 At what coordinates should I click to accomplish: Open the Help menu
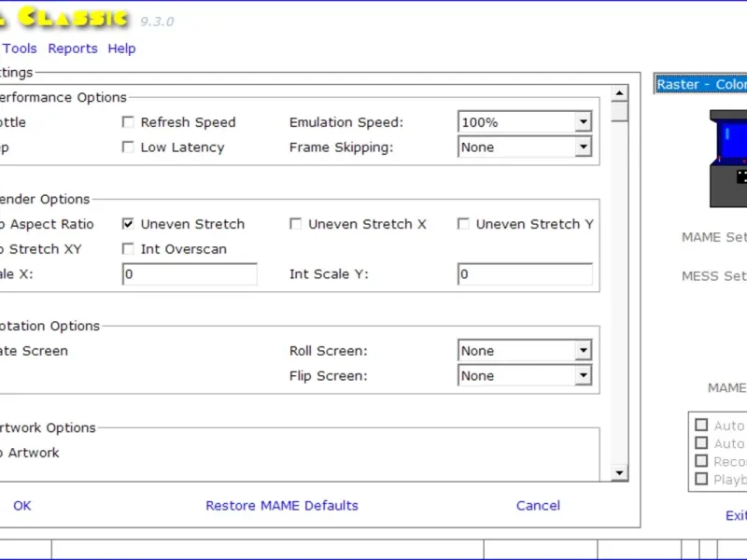click(x=121, y=49)
